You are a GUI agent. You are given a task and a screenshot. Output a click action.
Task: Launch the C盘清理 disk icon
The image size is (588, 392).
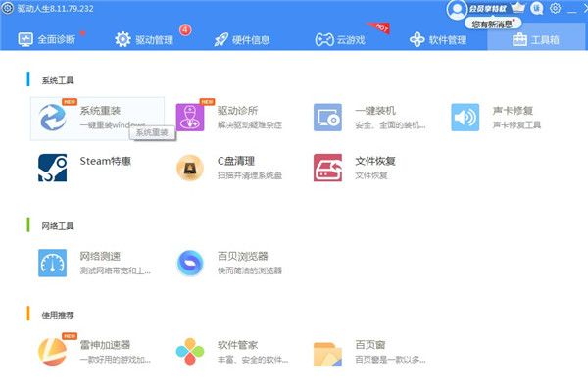(x=190, y=168)
